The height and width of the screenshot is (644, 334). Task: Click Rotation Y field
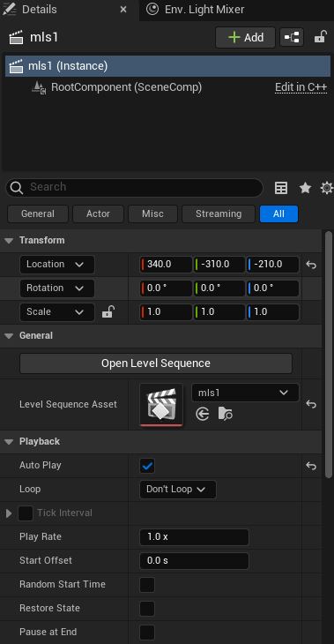tap(219, 288)
